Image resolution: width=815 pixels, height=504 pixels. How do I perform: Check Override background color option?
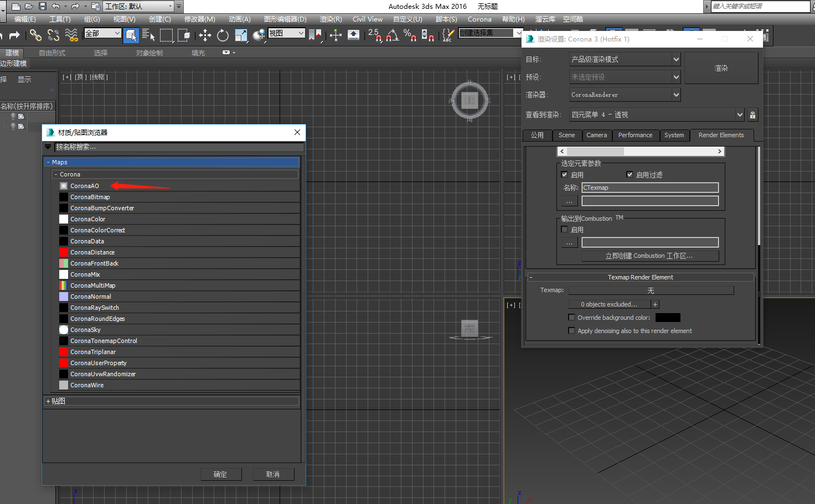pyautogui.click(x=571, y=318)
